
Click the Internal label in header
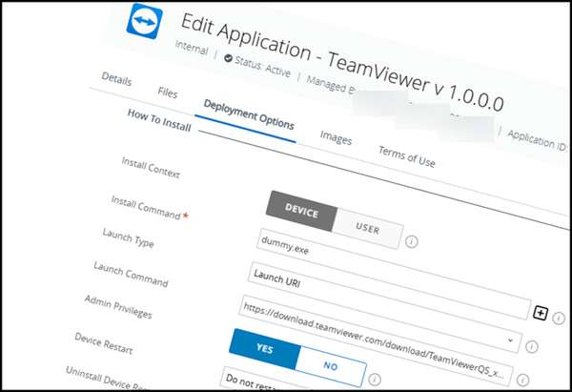pyautogui.click(x=192, y=48)
